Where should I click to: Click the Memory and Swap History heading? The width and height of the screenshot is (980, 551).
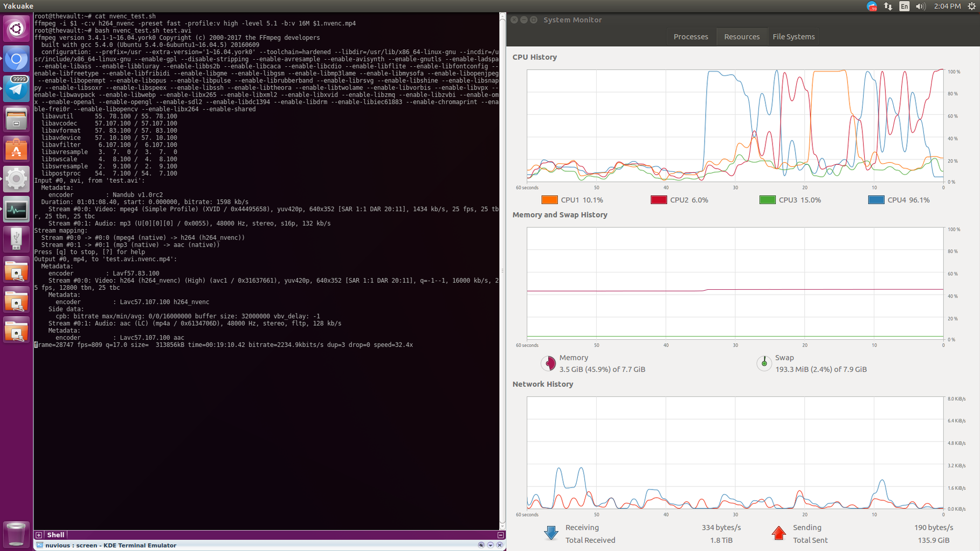point(560,215)
